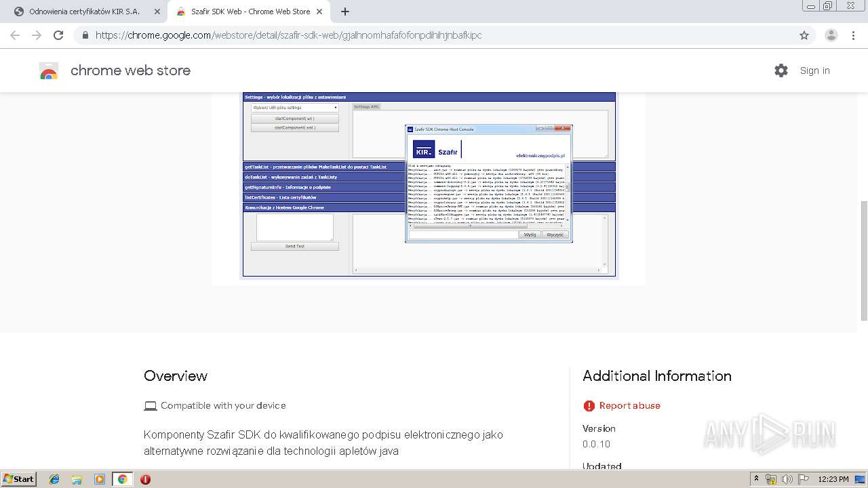This screenshot has width=868, height=488.
Task: Click the laptop compatibility icon
Action: (x=150, y=405)
